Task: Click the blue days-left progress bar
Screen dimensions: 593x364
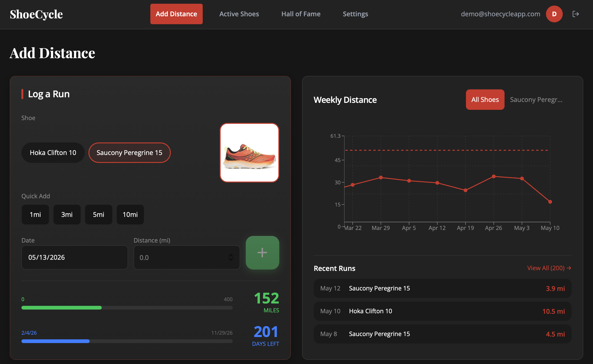Action: point(127,341)
